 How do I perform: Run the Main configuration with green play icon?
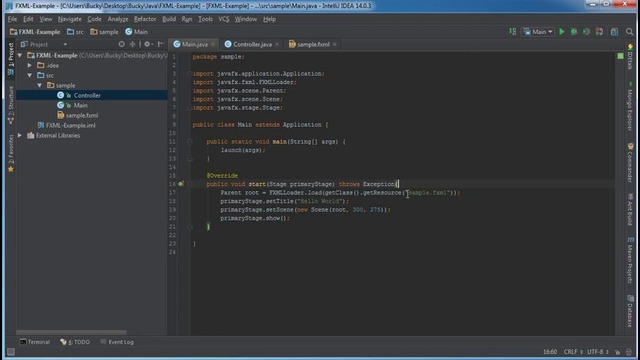pyautogui.click(x=562, y=32)
